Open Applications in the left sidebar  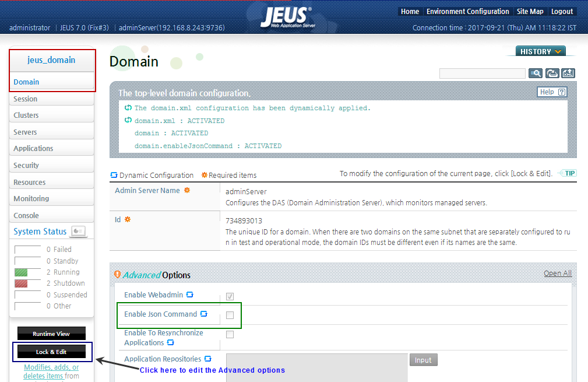51,148
